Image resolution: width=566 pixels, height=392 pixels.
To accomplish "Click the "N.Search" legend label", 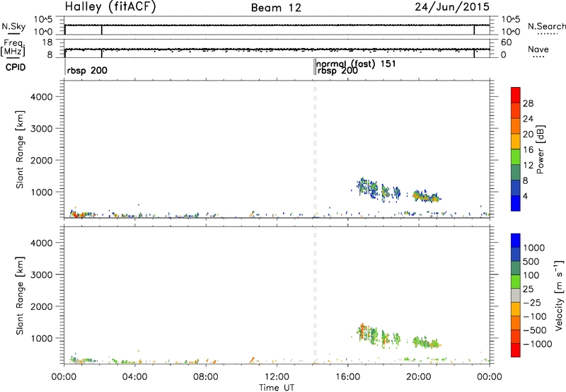I will click(546, 26).
